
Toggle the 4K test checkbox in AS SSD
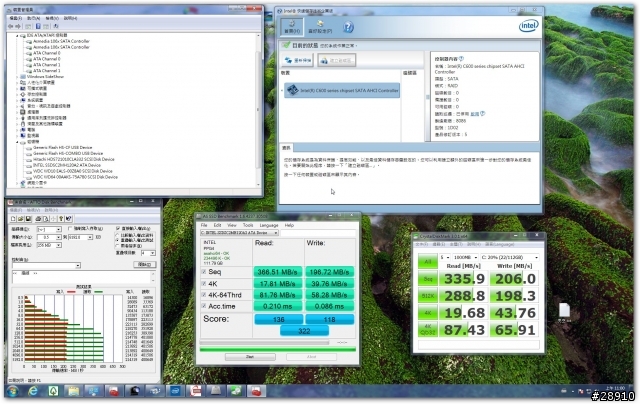pyautogui.click(x=204, y=283)
